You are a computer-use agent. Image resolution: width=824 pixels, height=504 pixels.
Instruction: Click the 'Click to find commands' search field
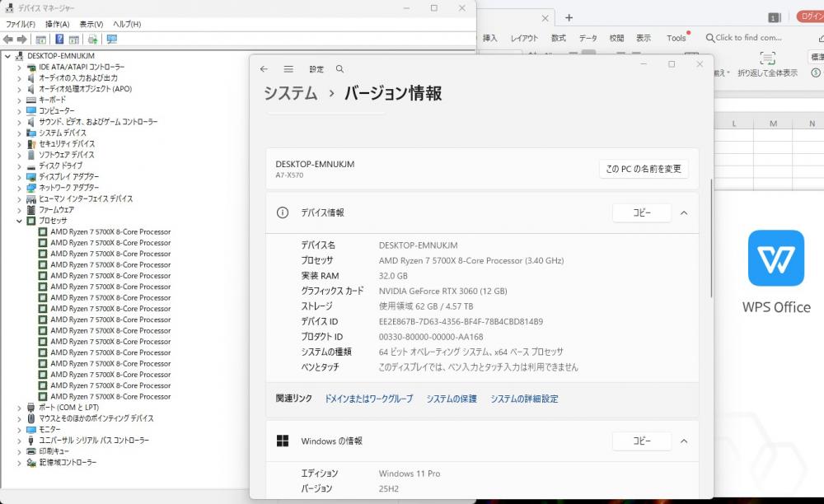click(743, 38)
